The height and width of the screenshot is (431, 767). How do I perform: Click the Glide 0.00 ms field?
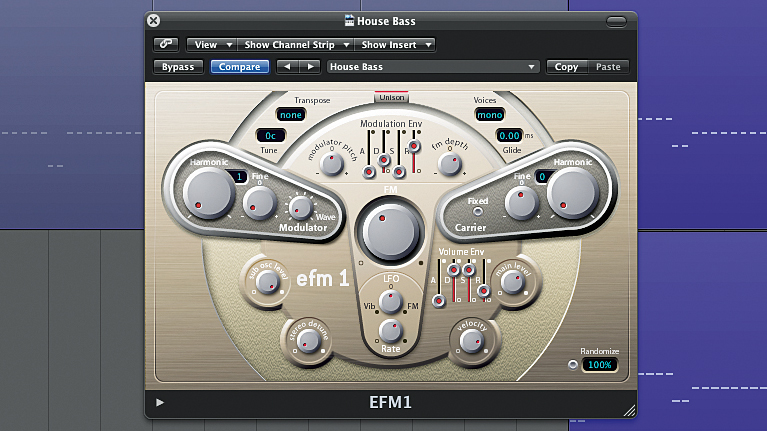click(x=509, y=136)
